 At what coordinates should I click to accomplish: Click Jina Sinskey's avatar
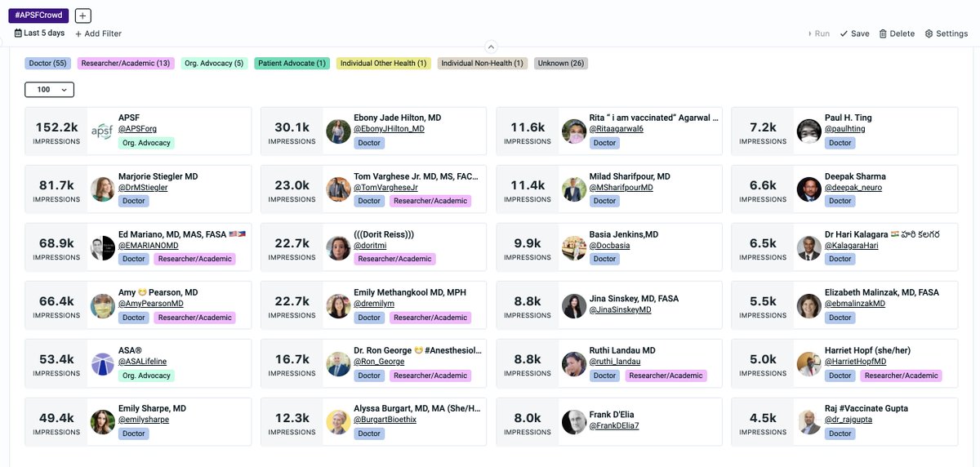click(574, 305)
